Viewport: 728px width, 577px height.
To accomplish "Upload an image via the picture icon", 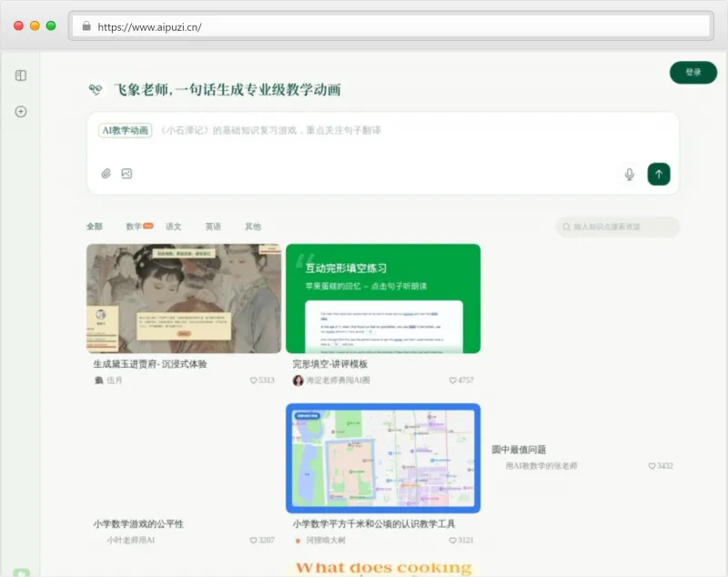I will coord(127,173).
